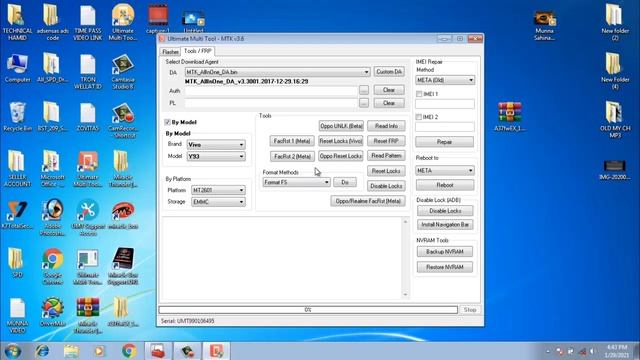Image resolution: width=640 pixels, height=360 pixels.
Task: Open Internet Explorer from taskbar
Action: pos(42,351)
